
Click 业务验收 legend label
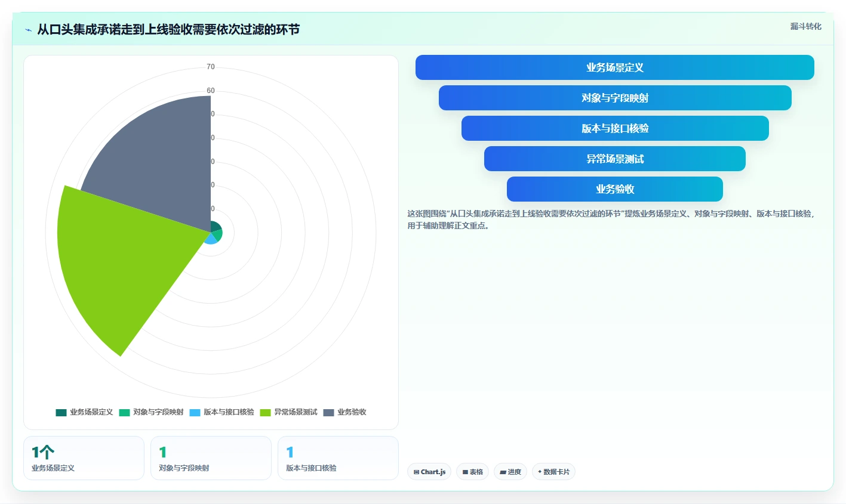[x=352, y=412]
